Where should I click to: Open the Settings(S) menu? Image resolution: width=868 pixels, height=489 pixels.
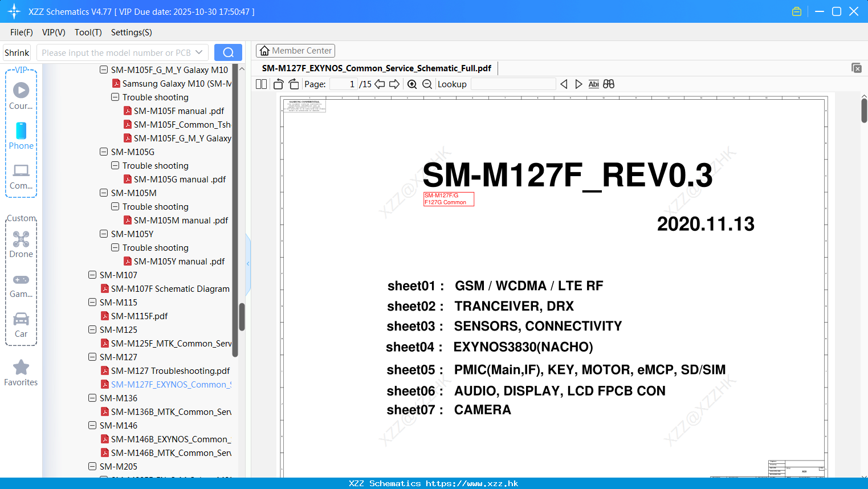(x=132, y=32)
